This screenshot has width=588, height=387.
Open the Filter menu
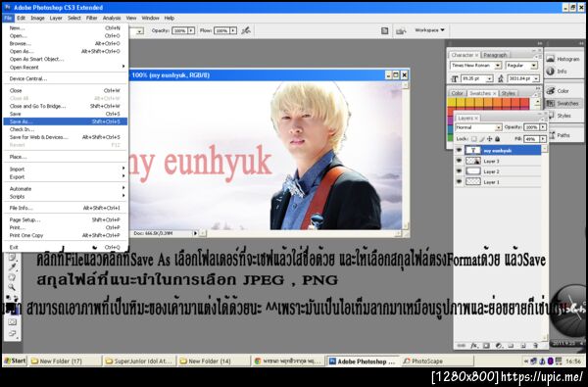point(91,18)
